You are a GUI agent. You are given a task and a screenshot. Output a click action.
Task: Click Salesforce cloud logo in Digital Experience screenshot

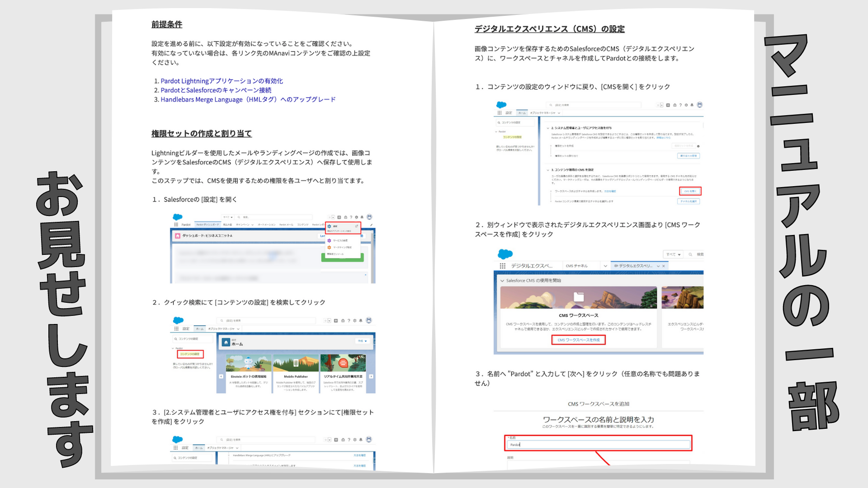tap(505, 254)
